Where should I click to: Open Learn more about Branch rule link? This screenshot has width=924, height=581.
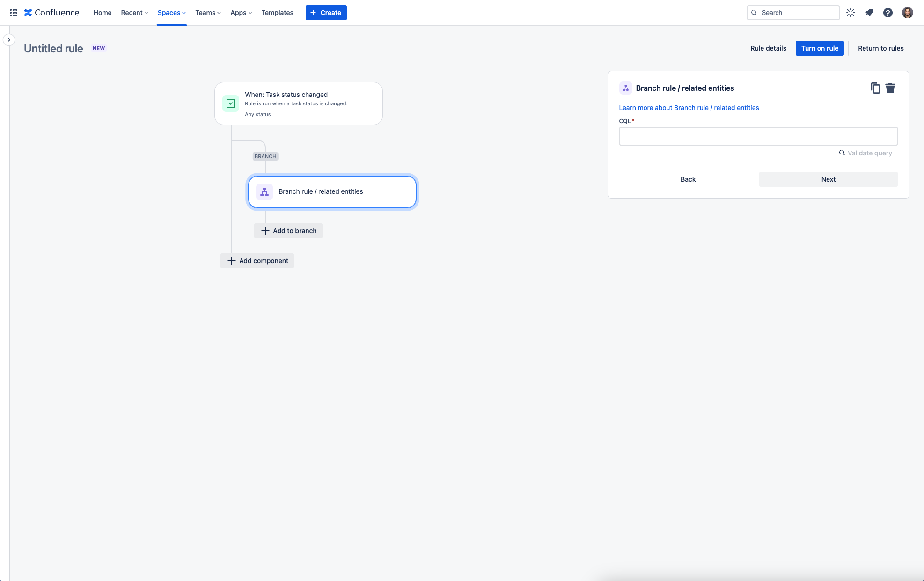pyautogui.click(x=689, y=108)
